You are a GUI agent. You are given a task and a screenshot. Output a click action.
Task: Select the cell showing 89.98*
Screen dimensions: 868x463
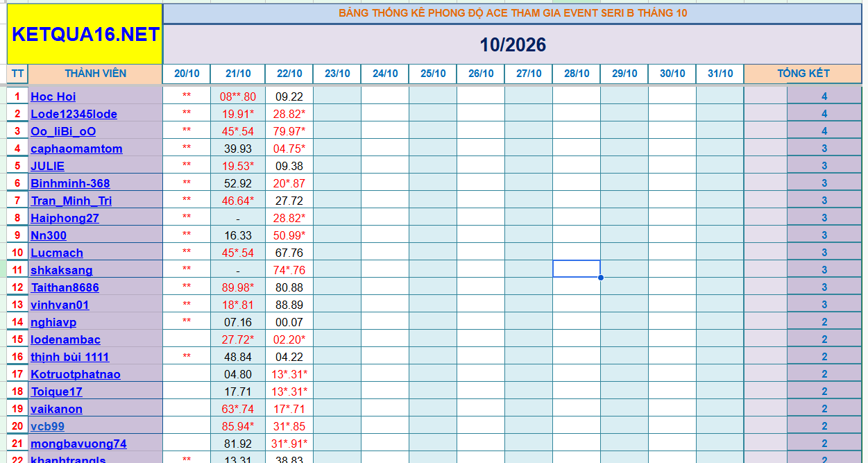(238, 287)
